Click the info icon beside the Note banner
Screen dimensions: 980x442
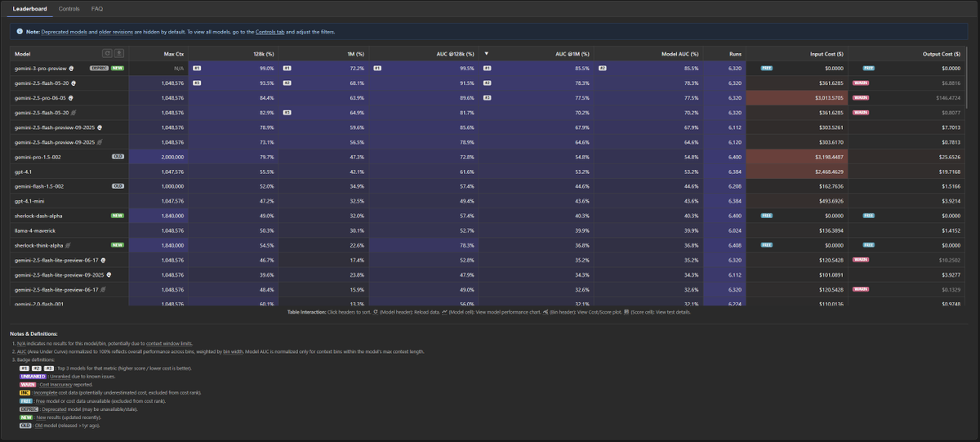(20, 31)
